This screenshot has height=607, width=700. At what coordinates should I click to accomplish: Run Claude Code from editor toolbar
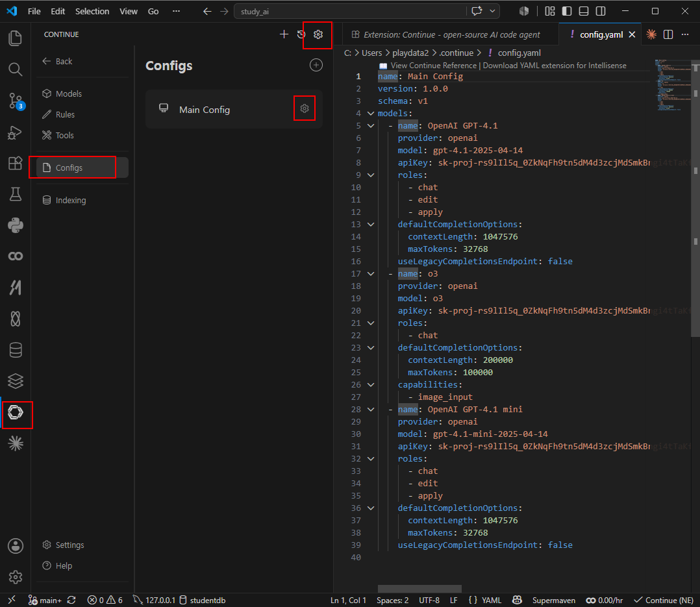pyautogui.click(x=651, y=34)
